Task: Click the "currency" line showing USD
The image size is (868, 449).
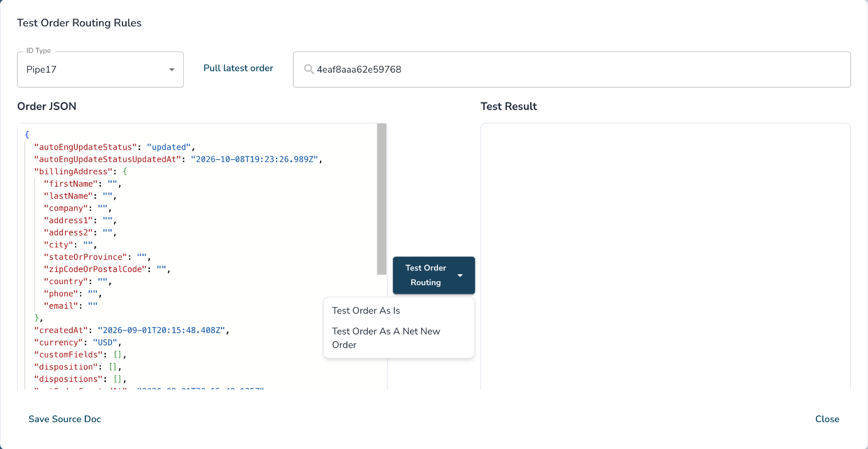Action: (78, 342)
